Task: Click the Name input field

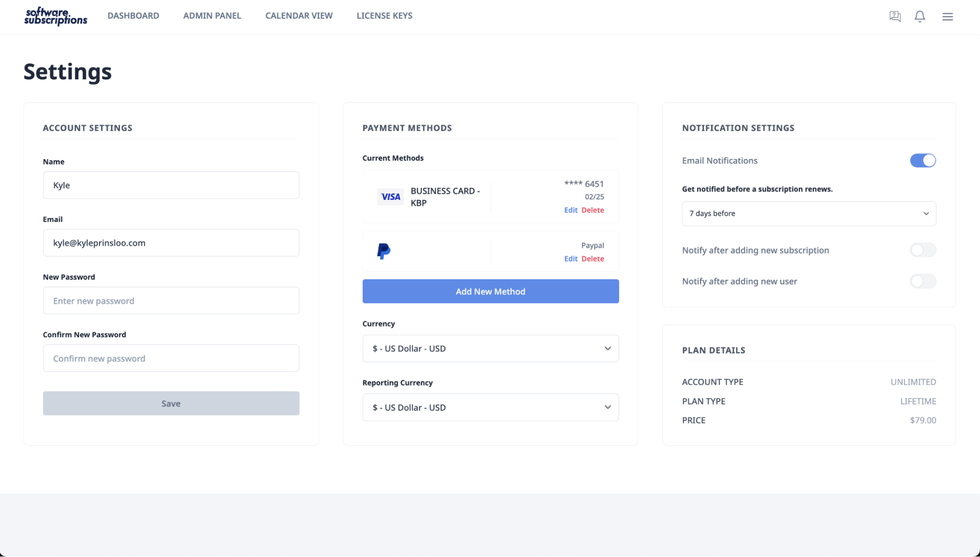Action: point(171,185)
